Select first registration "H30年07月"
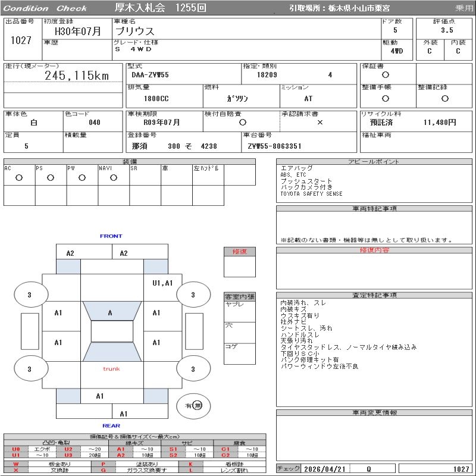Screen dimensions: 476x476 click(77, 31)
